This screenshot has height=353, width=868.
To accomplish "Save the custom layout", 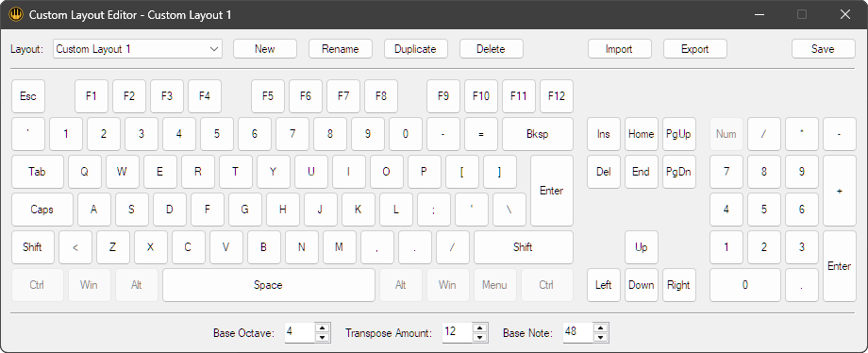I will (x=823, y=49).
